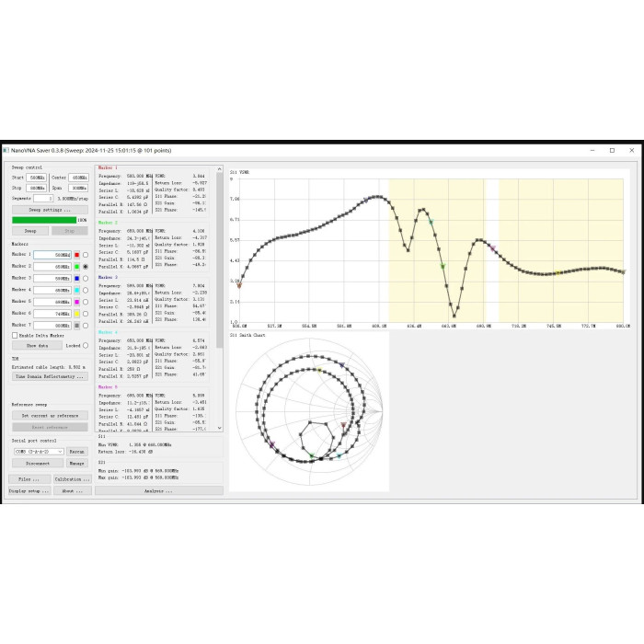Click the Marker 1 frequency field
644x644 pixels.
52,255
